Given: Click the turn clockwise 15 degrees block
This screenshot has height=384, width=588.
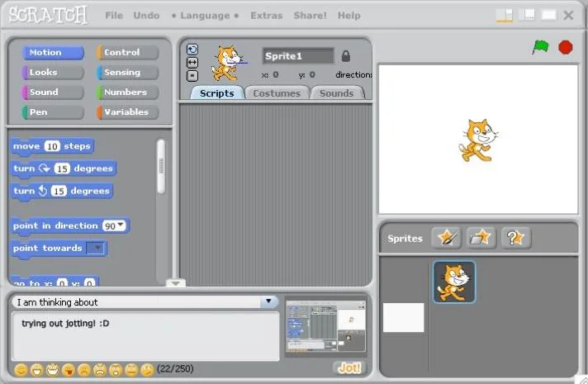Looking at the screenshot, I should coord(63,168).
